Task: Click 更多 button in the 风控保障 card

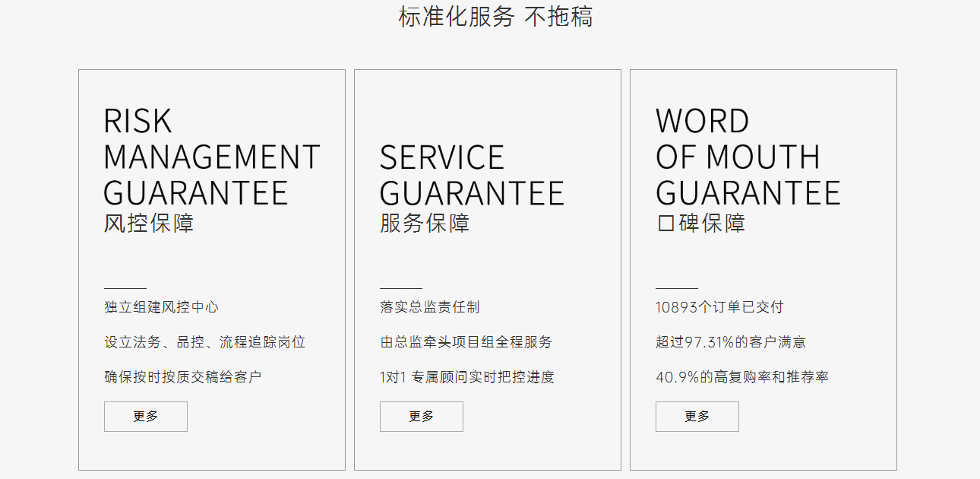Action: coord(145,417)
